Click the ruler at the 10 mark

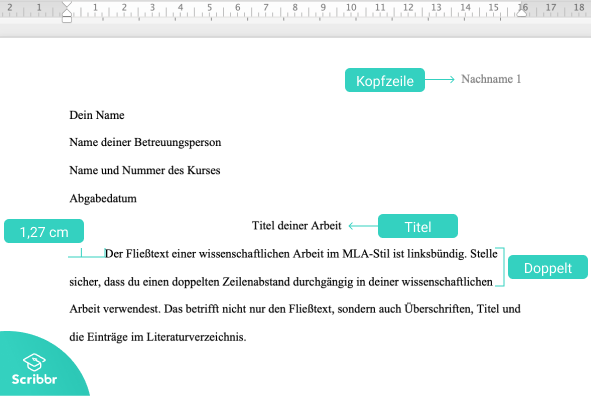[x=351, y=8]
